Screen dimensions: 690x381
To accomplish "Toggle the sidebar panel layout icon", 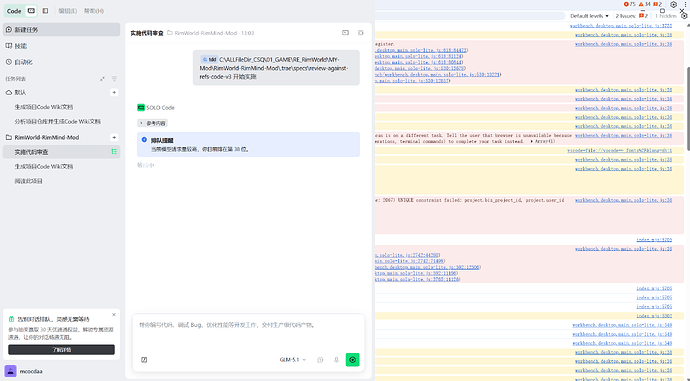I will tap(45, 11).
